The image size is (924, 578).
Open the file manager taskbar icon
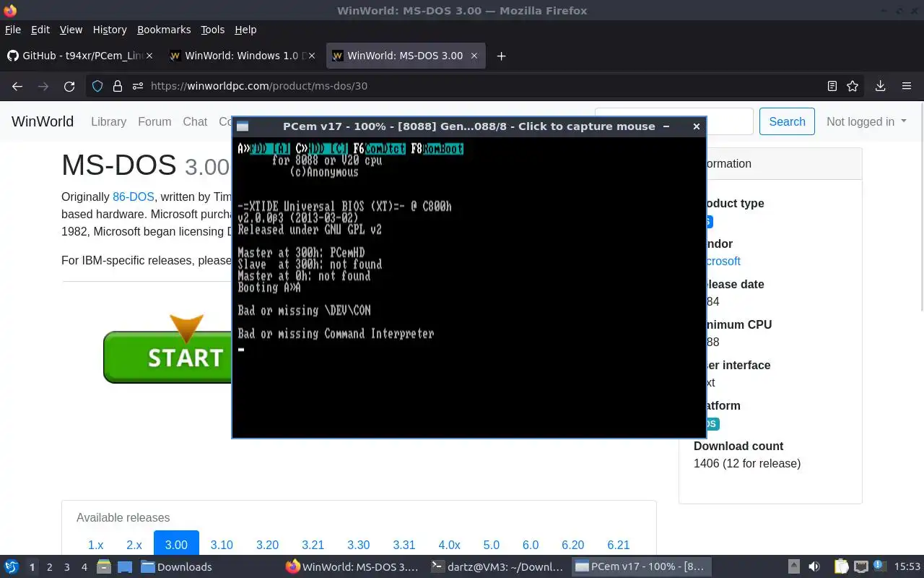click(103, 566)
